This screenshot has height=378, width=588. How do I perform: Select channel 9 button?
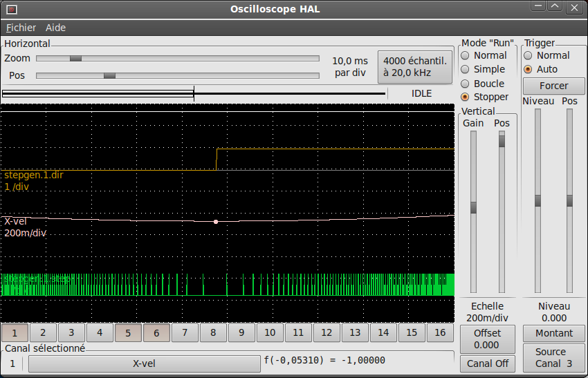[241, 332]
